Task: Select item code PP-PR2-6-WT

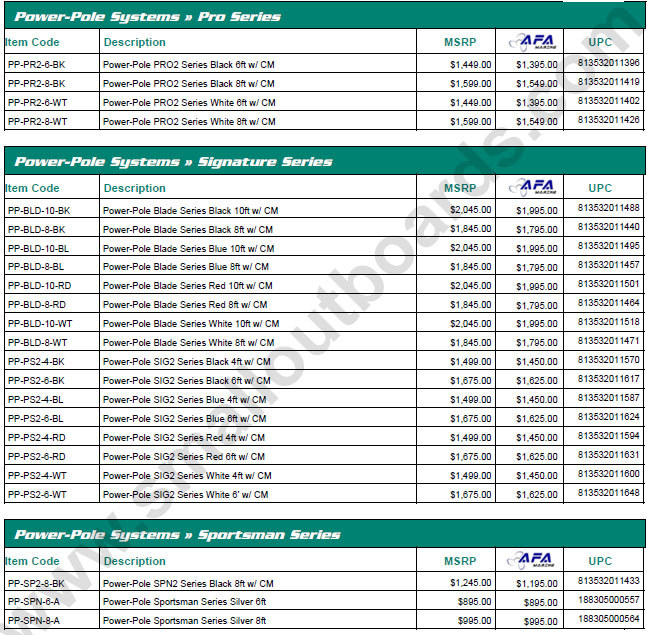Action: 37,103
